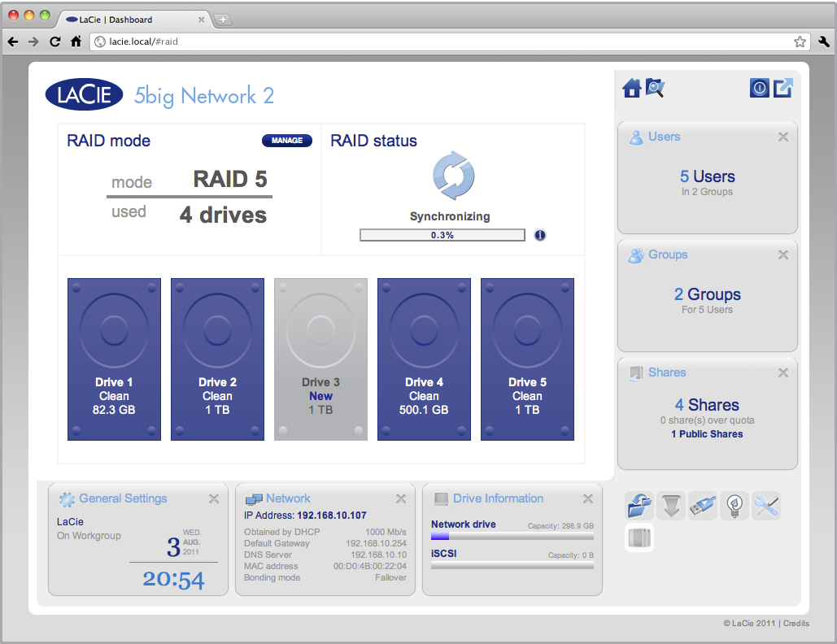Click the USB external ports icon
The width and height of the screenshot is (837, 644).
pyautogui.click(x=703, y=506)
